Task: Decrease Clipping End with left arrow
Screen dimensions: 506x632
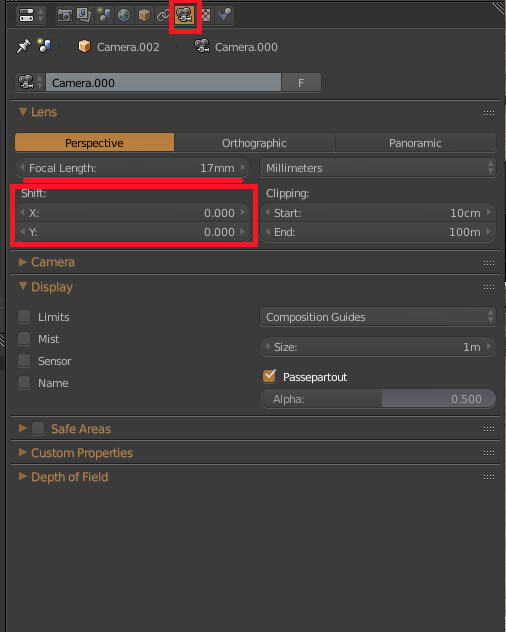Action: click(267, 232)
